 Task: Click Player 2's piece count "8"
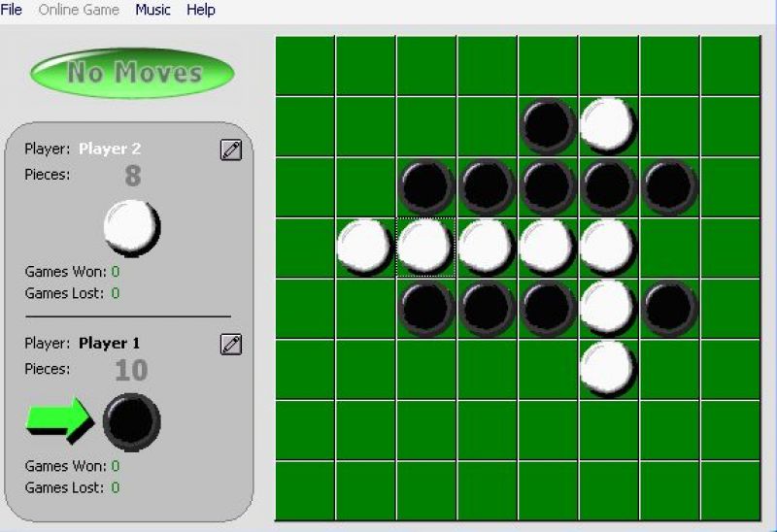[x=133, y=176]
